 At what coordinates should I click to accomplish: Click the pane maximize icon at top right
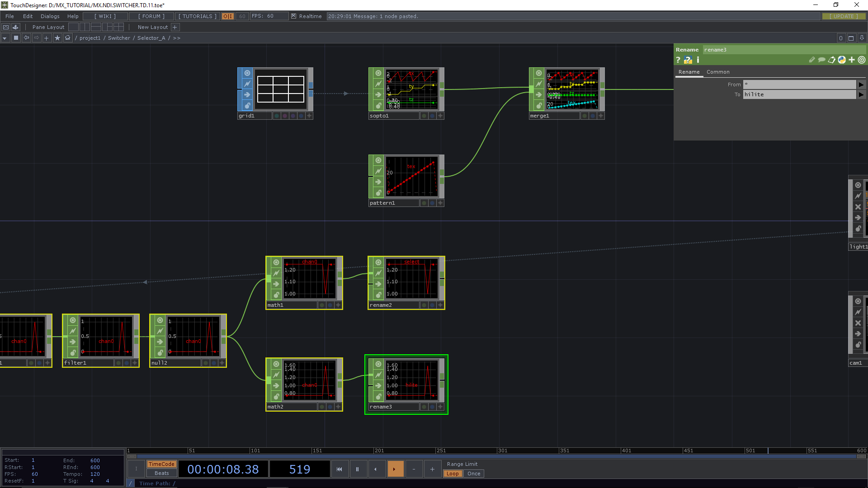click(x=851, y=38)
